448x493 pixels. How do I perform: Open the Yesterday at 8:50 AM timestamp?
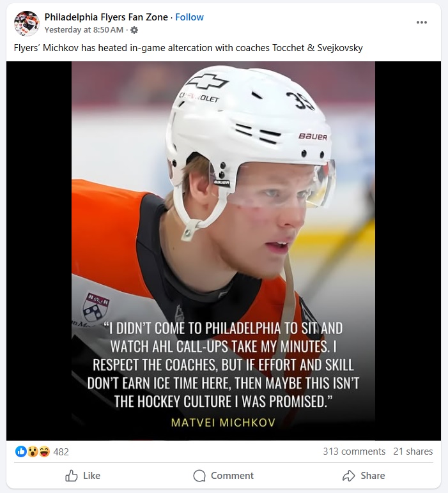tap(84, 30)
